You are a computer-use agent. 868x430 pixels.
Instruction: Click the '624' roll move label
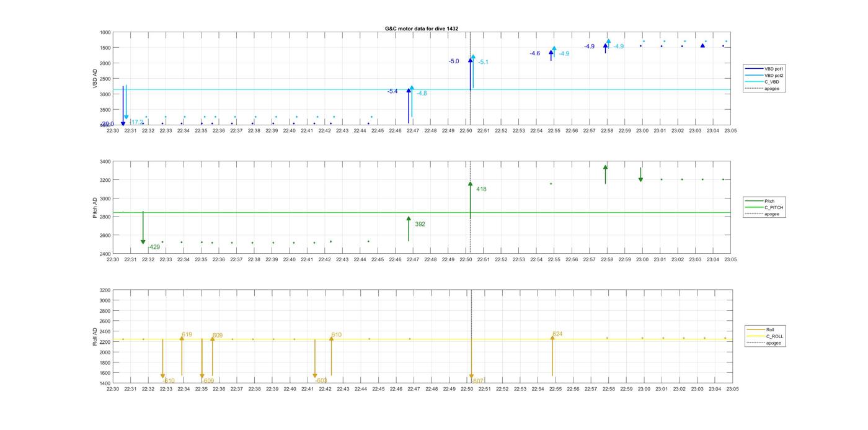click(x=557, y=334)
